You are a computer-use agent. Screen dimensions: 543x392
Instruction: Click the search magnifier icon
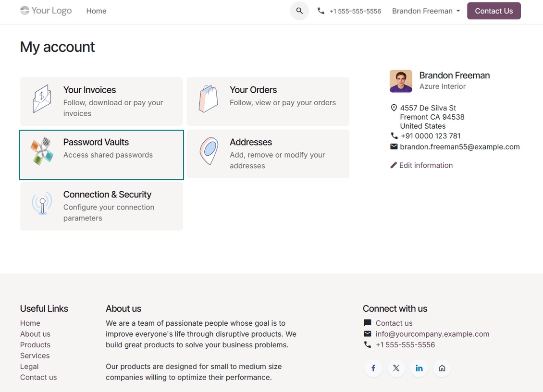coord(299,11)
